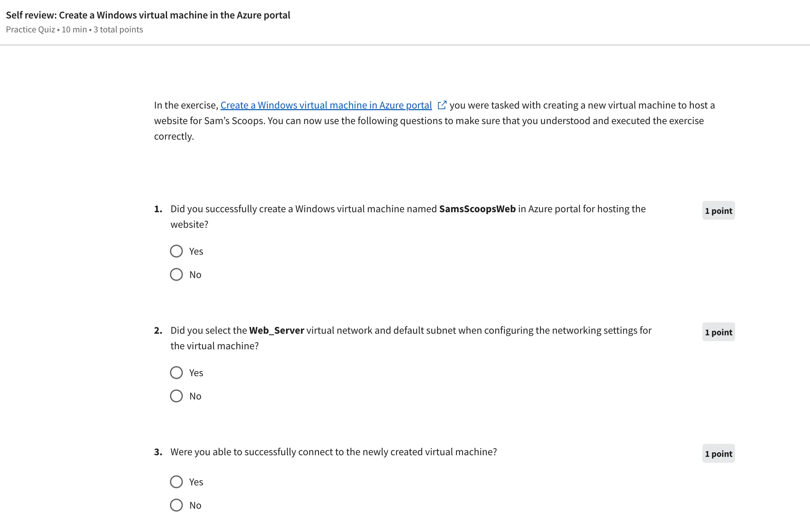Click the question number '2.' label

pos(158,330)
